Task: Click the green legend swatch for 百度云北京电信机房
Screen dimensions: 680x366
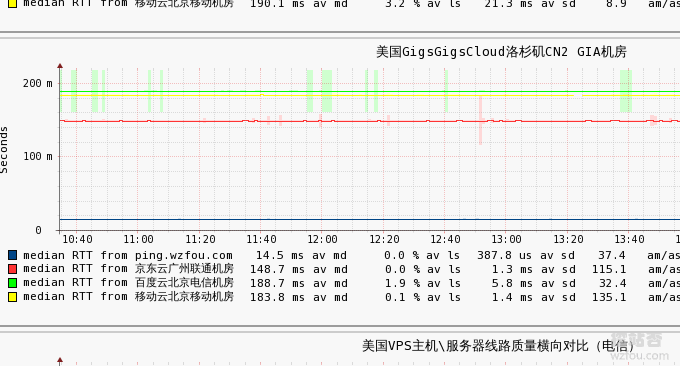Action: (13, 283)
